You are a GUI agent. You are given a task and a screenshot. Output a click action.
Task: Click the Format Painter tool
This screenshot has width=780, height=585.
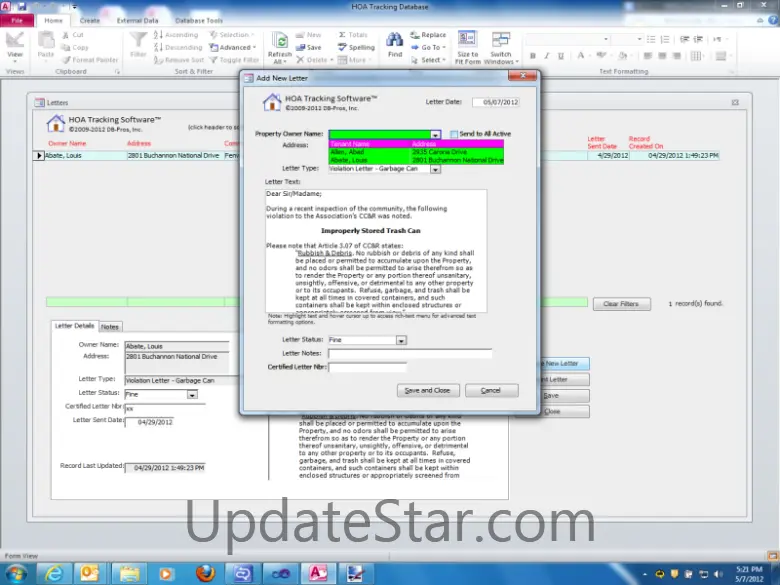pyautogui.click(x=90, y=60)
